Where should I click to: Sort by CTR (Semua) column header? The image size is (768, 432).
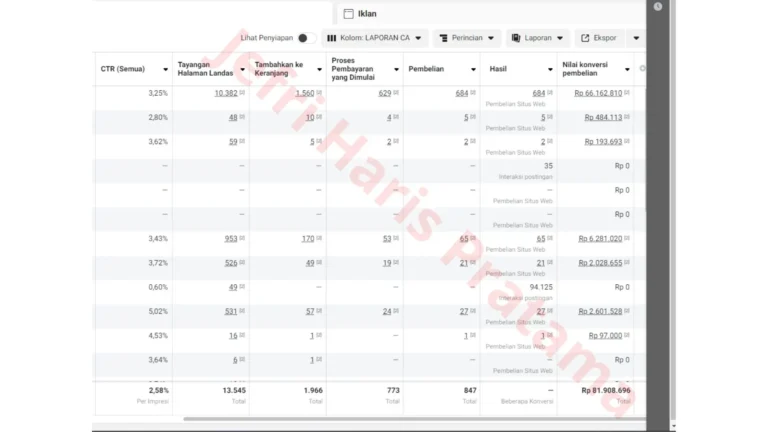[123, 69]
